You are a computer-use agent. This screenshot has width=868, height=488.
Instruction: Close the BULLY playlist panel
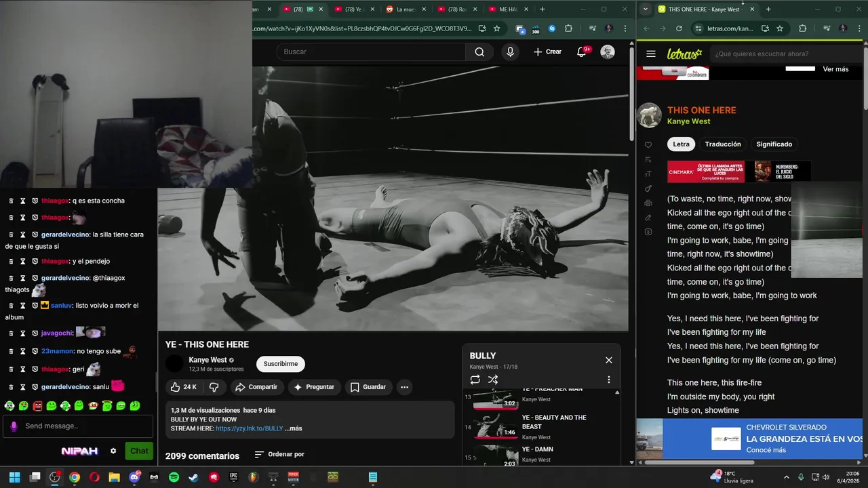pos(608,360)
